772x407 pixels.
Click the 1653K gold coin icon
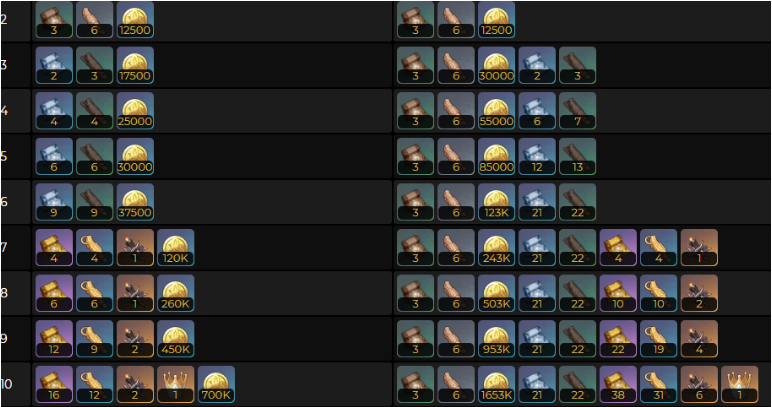(x=497, y=384)
